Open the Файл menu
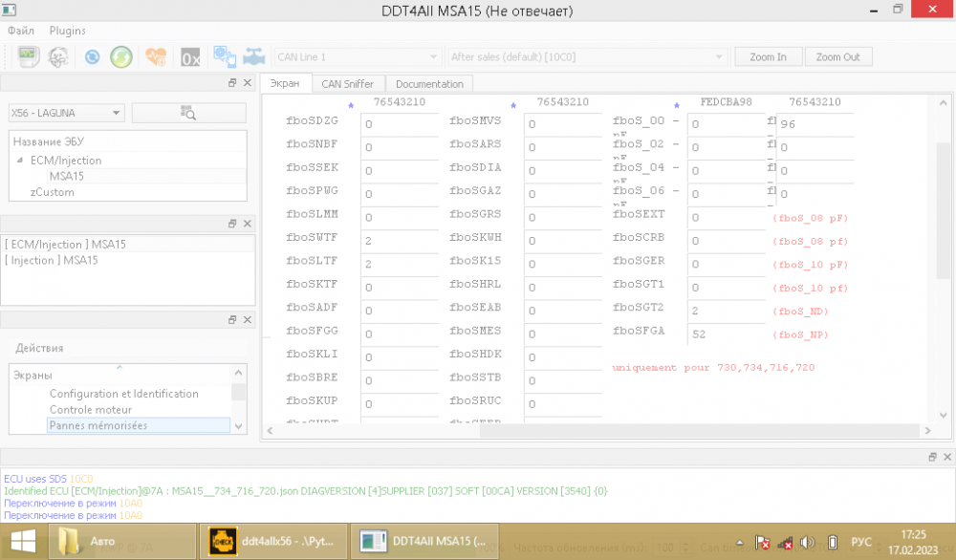 click(x=21, y=31)
